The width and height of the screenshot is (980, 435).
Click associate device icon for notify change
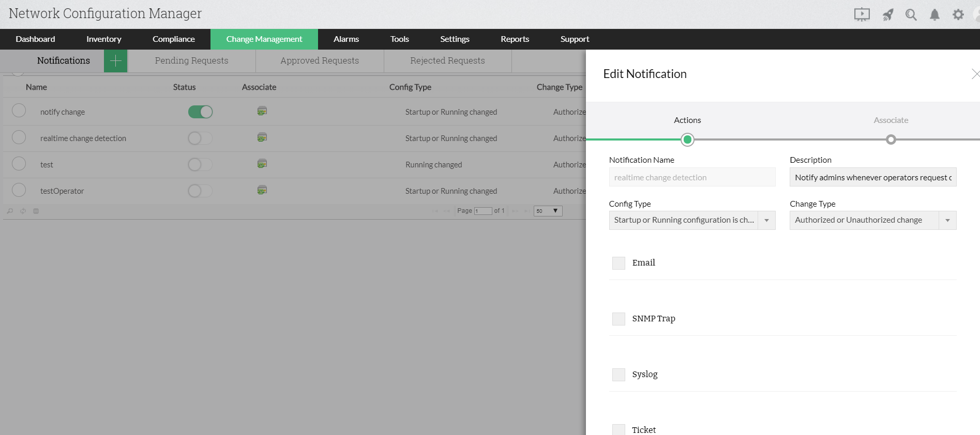point(262,111)
